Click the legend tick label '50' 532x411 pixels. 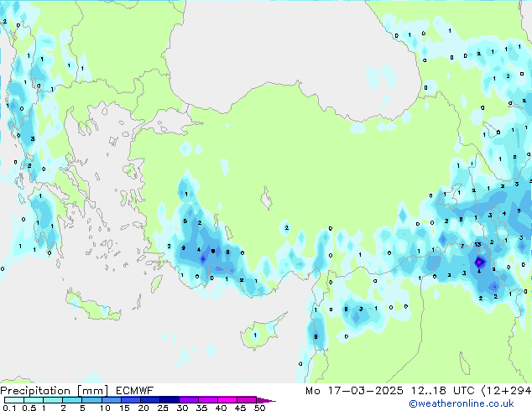(x=259, y=408)
